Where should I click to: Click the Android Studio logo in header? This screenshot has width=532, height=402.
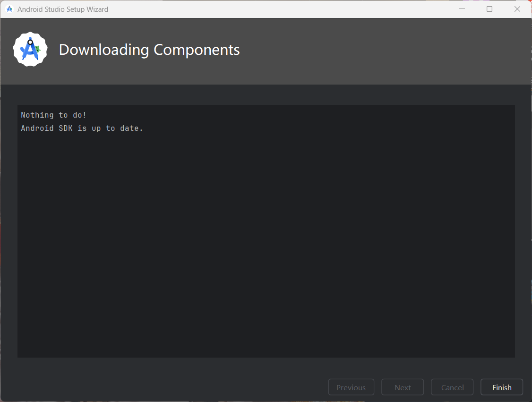pyautogui.click(x=30, y=50)
